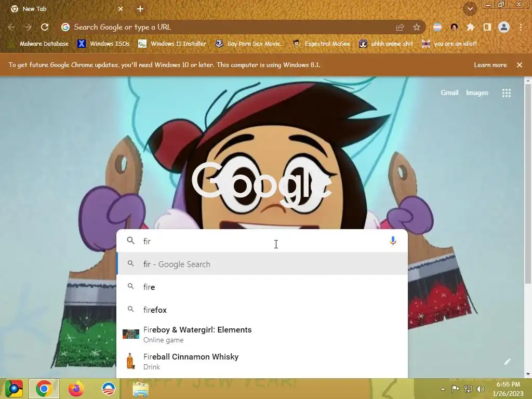Image resolution: width=532 pixels, height=399 pixels.
Task: Click the trans flag extension icon
Action: 437,27
